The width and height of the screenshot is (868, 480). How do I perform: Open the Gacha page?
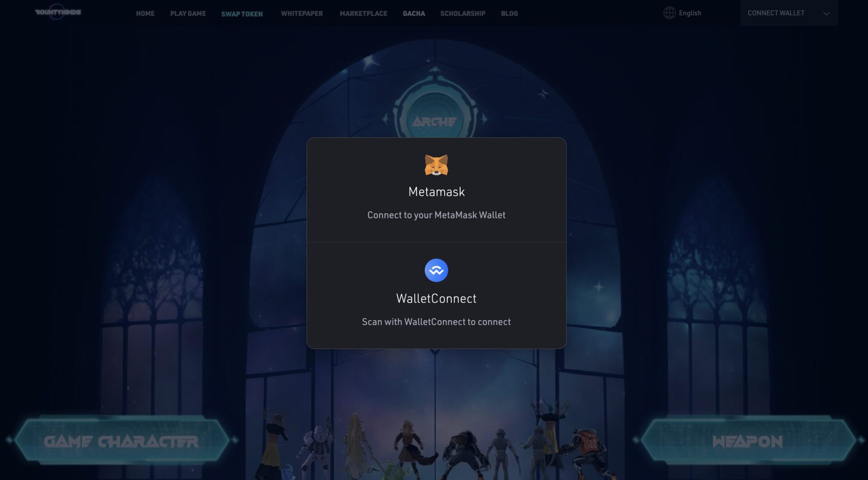coord(414,14)
